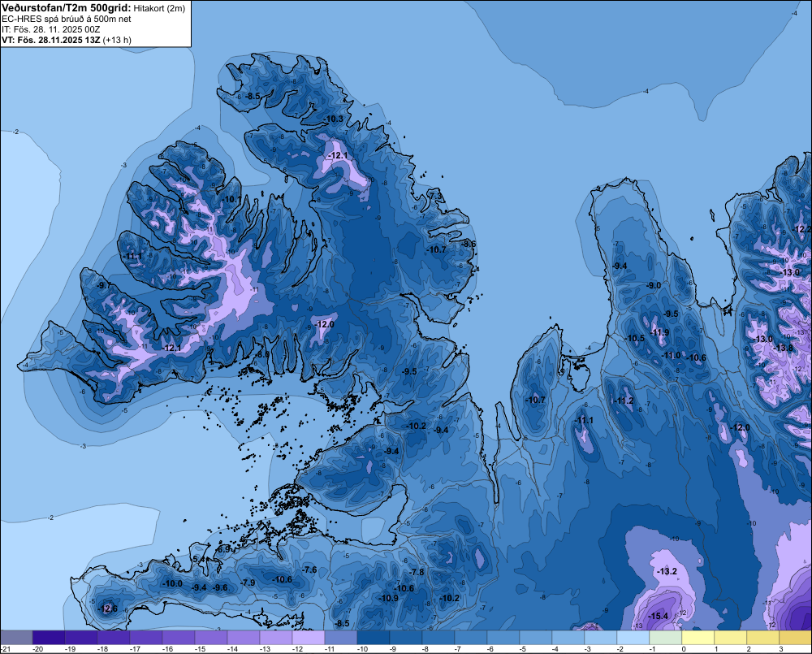
Task: Click legend swatch between -10 and -9
Action: click(374, 638)
